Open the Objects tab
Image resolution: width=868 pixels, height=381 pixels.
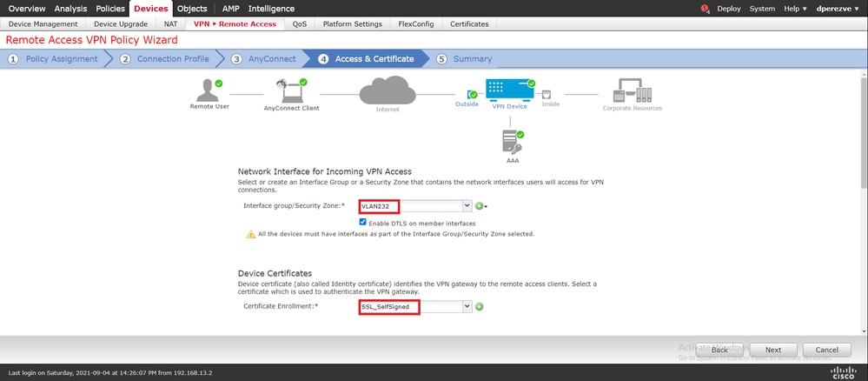(192, 9)
